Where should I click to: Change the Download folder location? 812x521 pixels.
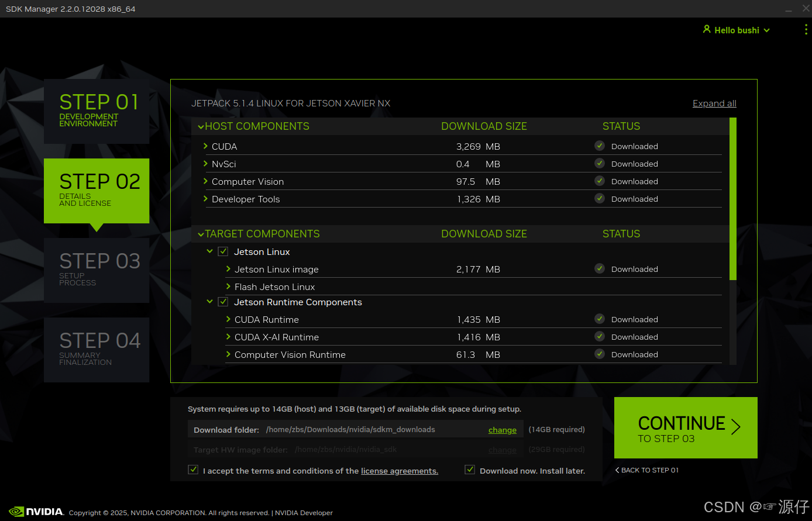click(503, 430)
